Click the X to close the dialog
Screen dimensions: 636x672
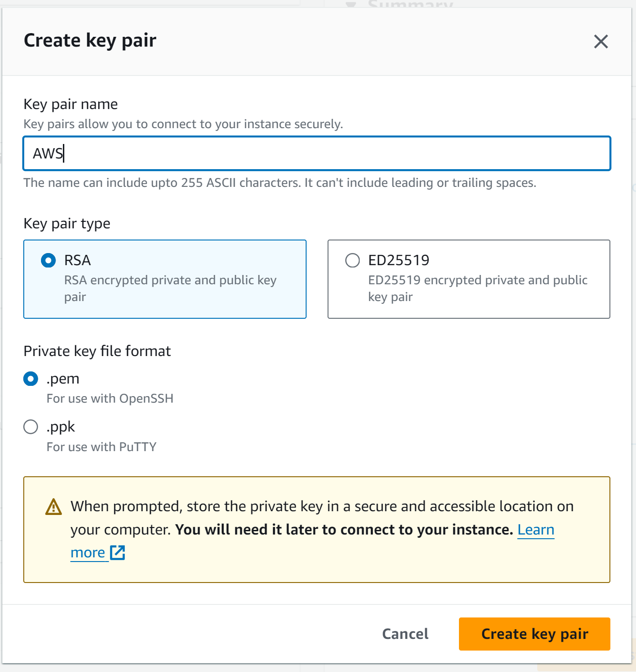click(x=601, y=41)
